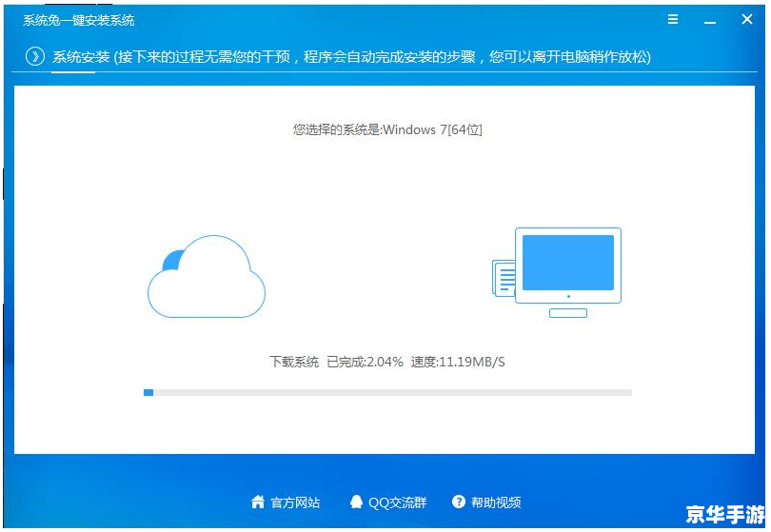The height and width of the screenshot is (532, 771).
Task: Open the hamburger menu in title bar
Action: click(673, 19)
